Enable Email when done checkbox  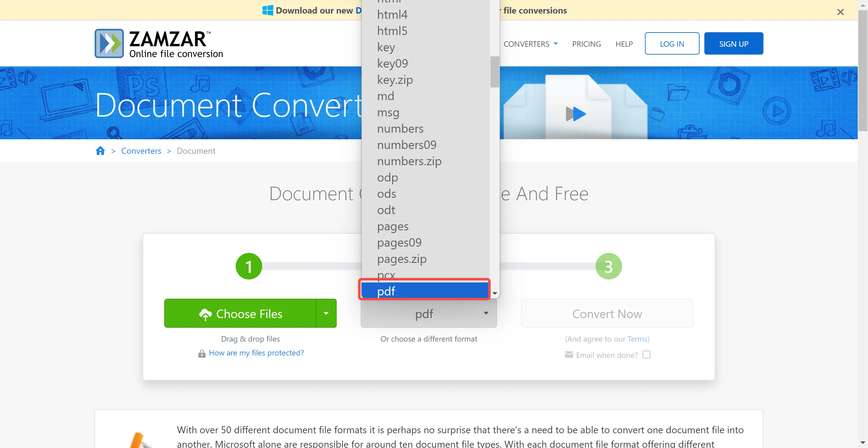(x=646, y=355)
